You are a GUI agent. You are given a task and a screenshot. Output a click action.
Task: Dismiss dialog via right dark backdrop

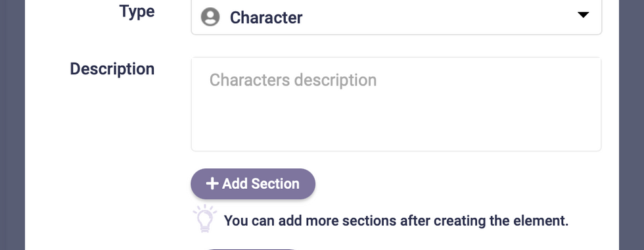pos(632,125)
